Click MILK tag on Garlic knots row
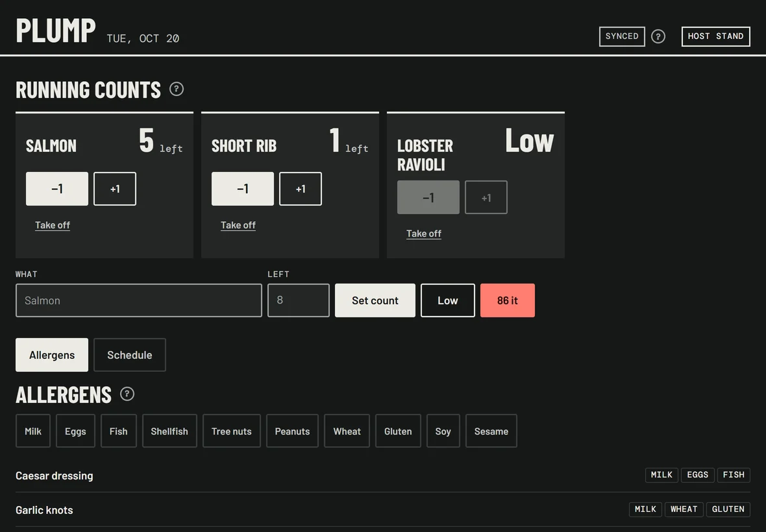 coord(645,509)
